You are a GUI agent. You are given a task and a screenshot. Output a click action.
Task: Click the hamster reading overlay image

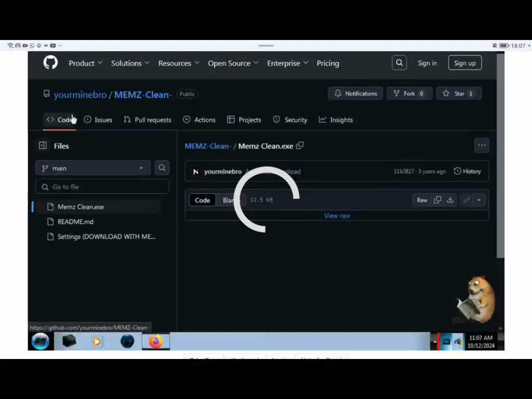(x=476, y=300)
